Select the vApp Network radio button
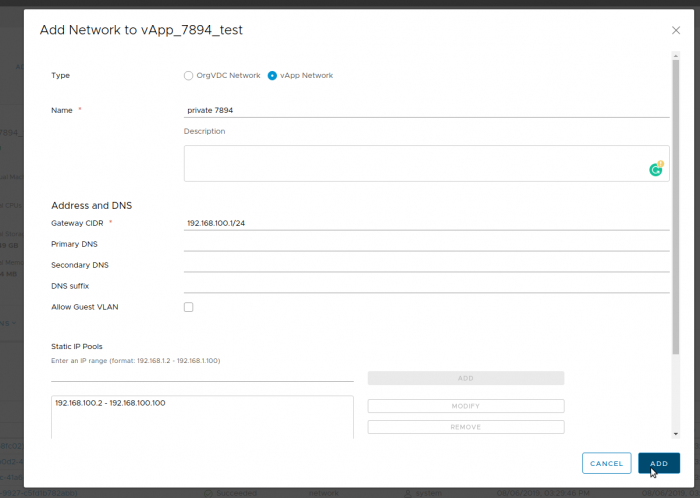 pos(272,75)
